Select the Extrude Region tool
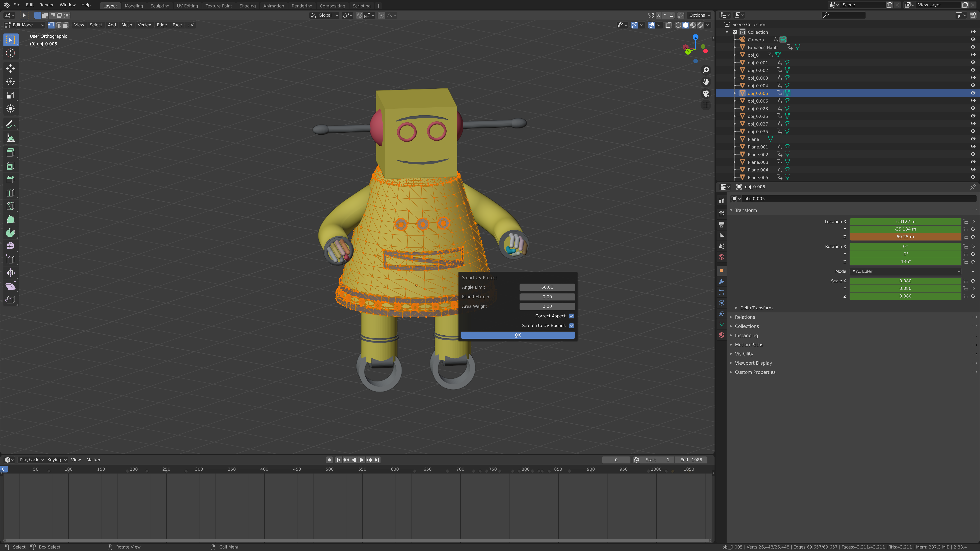Screen dimensions: 980x551 tap(10, 152)
